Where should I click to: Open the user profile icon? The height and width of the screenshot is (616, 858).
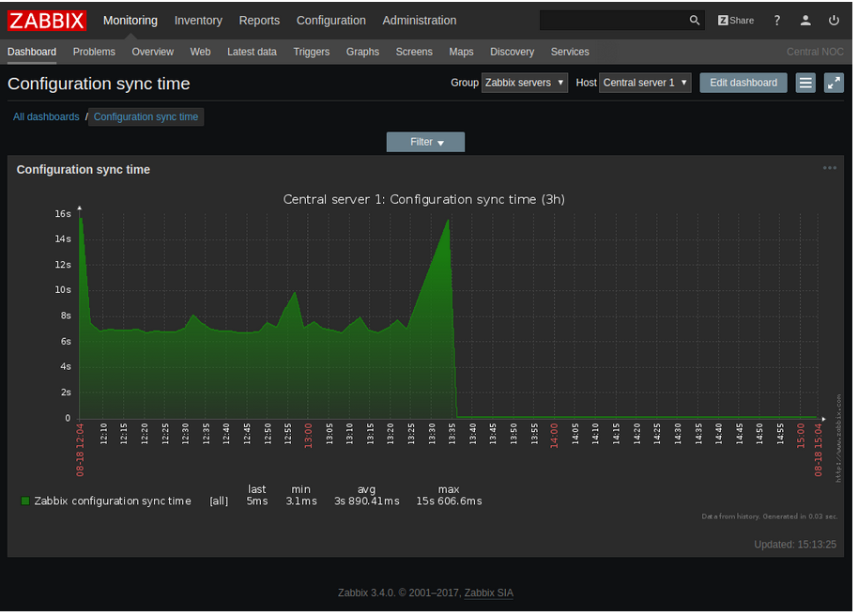tap(805, 21)
